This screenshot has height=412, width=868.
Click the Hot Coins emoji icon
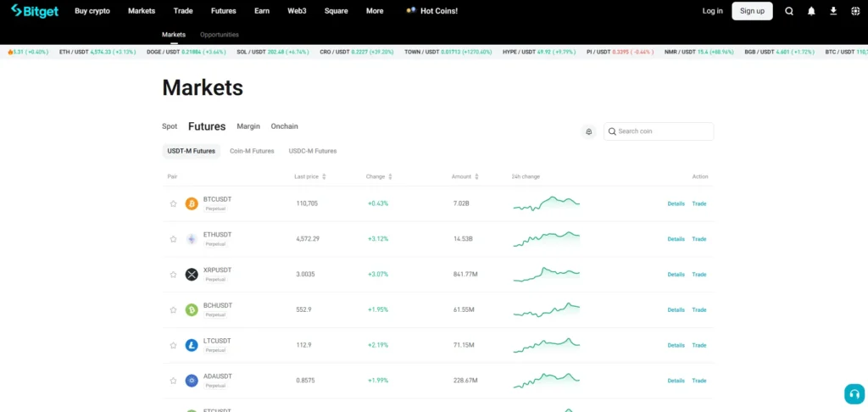(411, 10)
